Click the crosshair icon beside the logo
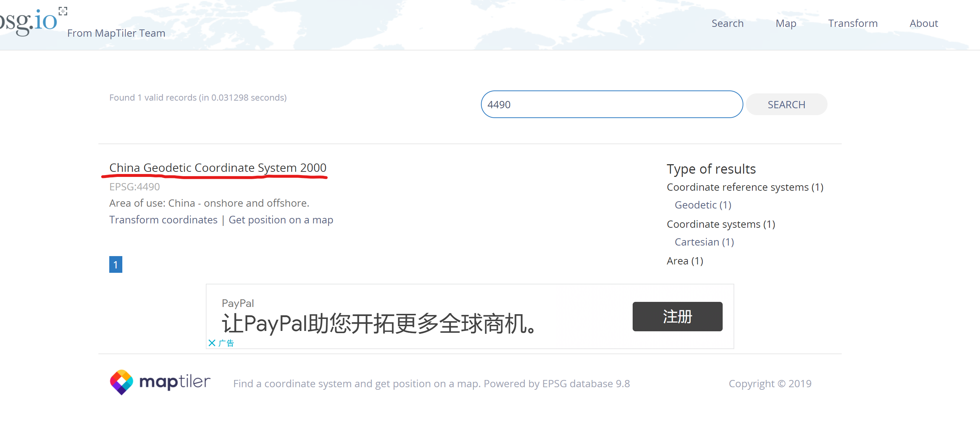980x433 pixels. 63,11
